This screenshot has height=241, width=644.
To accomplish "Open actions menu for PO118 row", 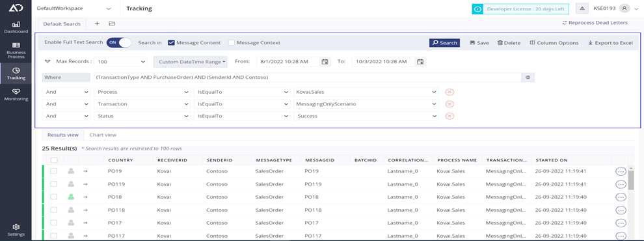I will (621, 210).
